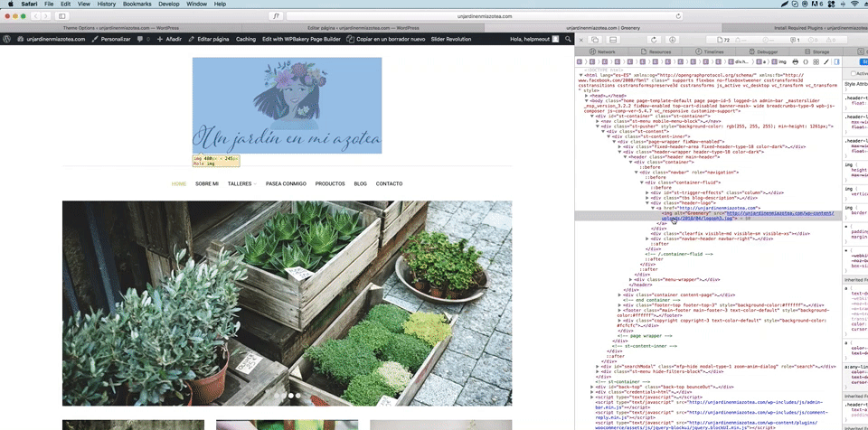Viewport: 868px width, 430px height.
Task: Open the Storage tab in inspector
Action: pos(816,51)
